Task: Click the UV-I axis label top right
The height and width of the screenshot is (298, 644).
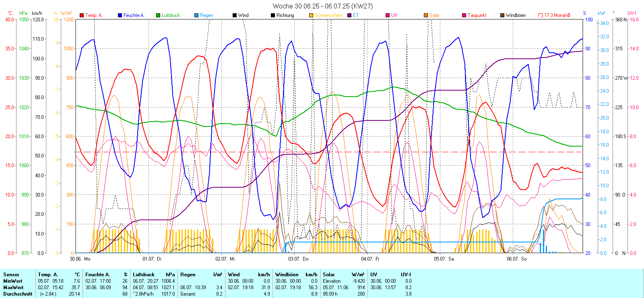Action: [632, 13]
